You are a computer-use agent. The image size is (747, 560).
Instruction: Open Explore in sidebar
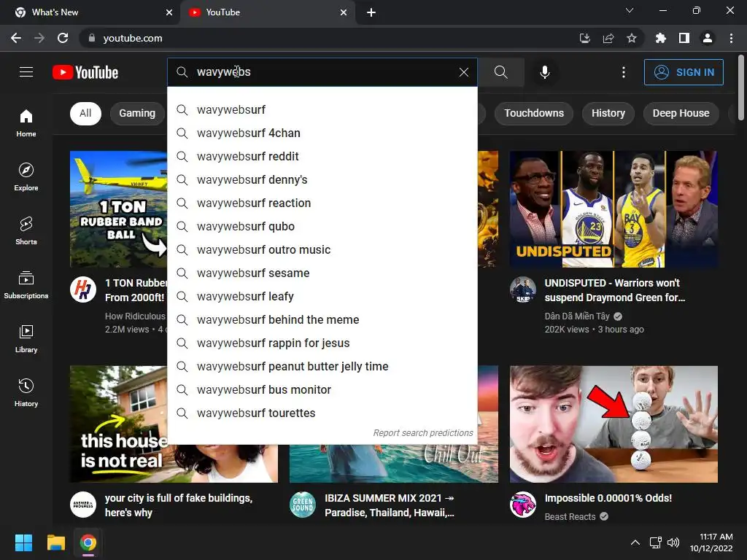click(x=26, y=176)
